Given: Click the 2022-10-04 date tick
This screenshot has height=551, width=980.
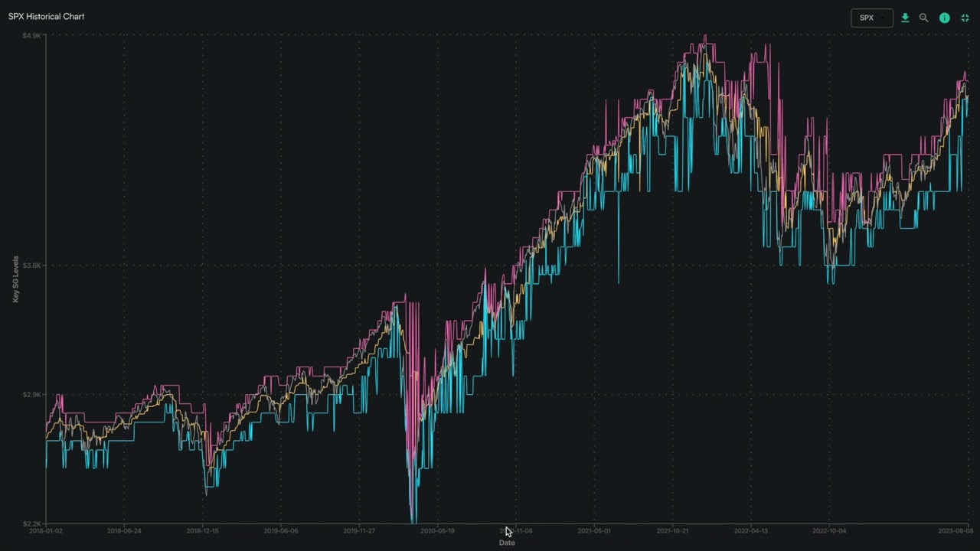Looking at the screenshot, I should pyautogui.click(x=829, y=530).
